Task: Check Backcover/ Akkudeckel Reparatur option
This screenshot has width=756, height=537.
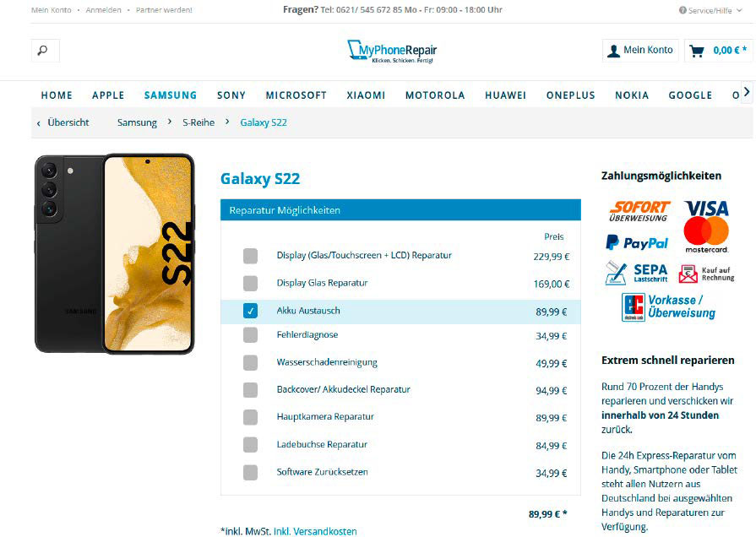Action: tap(250, 389)
